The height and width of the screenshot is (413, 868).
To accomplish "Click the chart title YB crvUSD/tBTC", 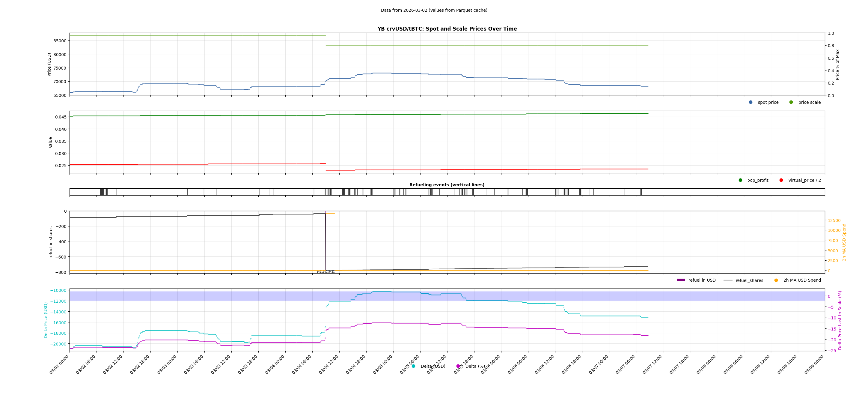I will (447, 29).
